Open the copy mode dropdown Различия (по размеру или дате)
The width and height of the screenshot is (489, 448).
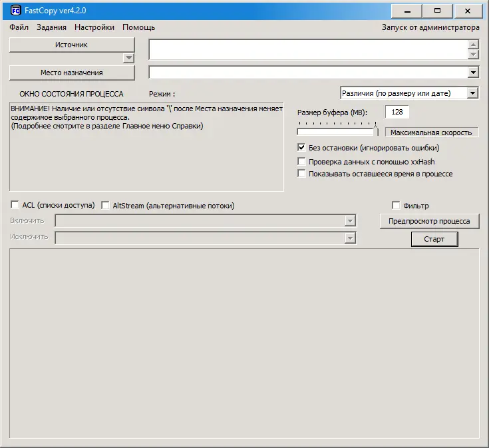click(409, 93)
